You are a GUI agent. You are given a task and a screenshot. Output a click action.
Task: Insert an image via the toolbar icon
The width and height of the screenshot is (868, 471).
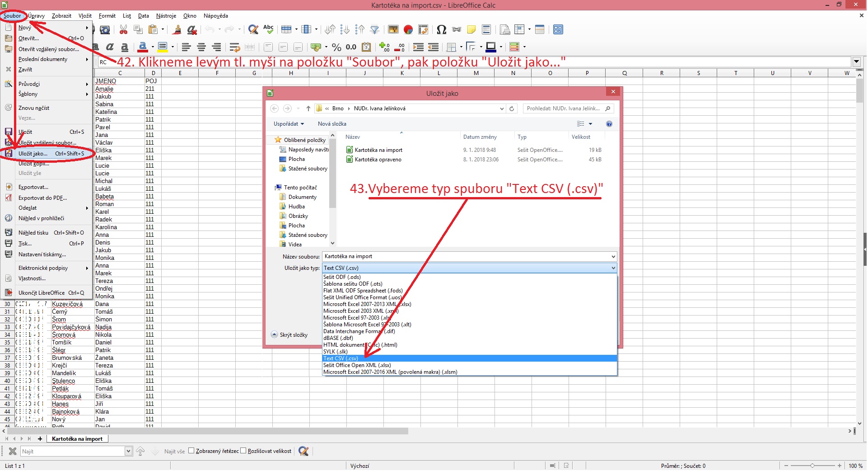(x=393, y=30)
